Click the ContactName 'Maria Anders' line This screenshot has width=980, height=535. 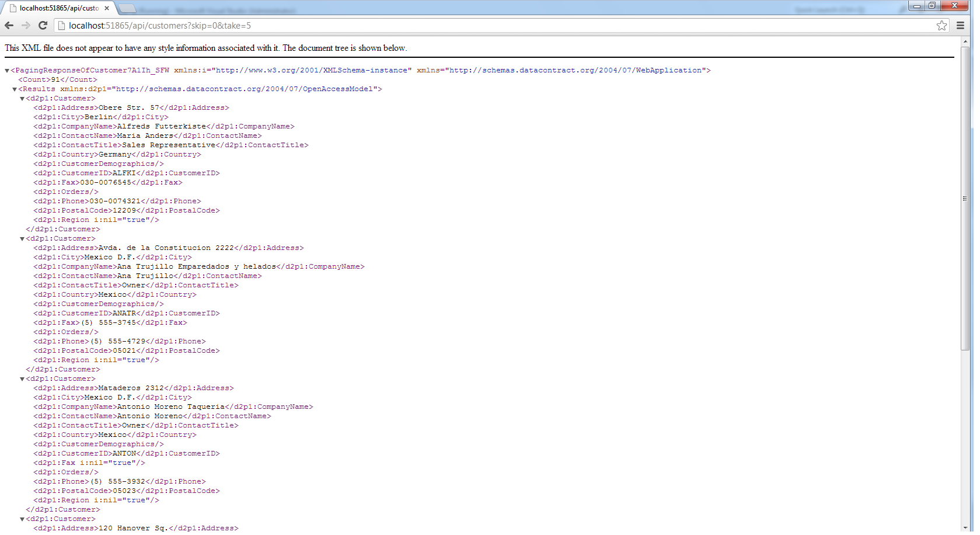(x=148, y=136)
